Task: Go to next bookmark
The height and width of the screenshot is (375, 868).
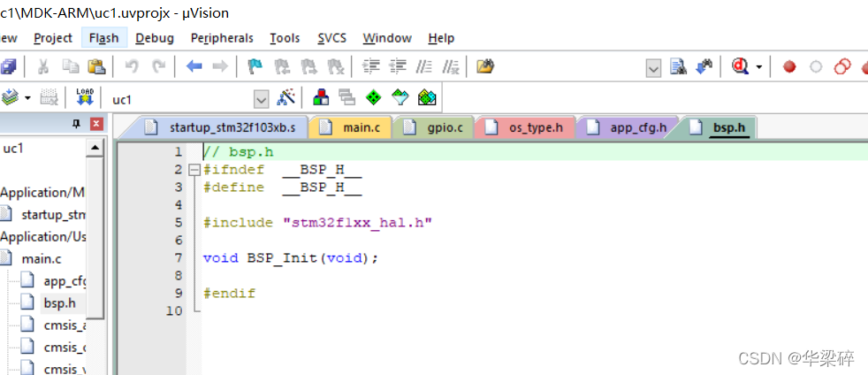Action: click(308, 67)
